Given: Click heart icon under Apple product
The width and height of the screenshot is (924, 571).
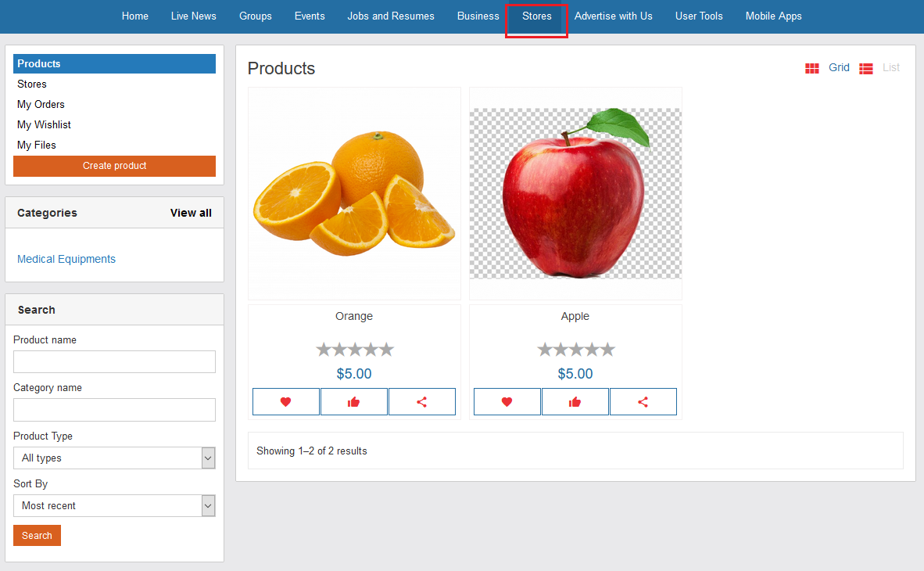Looking at the screenshot, I should pos(507,402).
